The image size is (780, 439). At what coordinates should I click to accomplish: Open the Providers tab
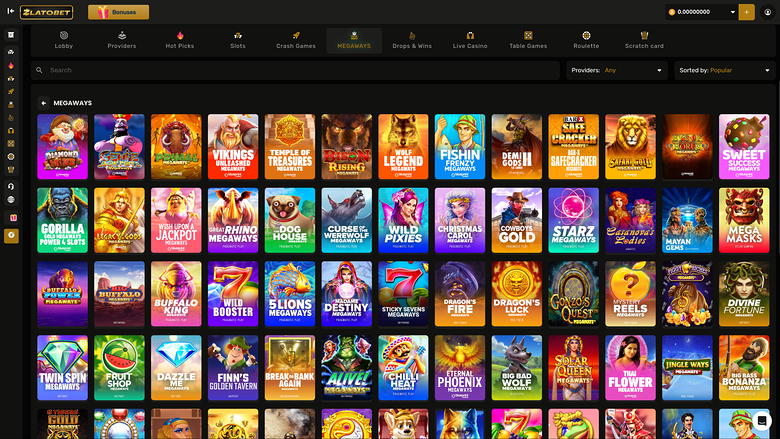(x=122, y=40)
